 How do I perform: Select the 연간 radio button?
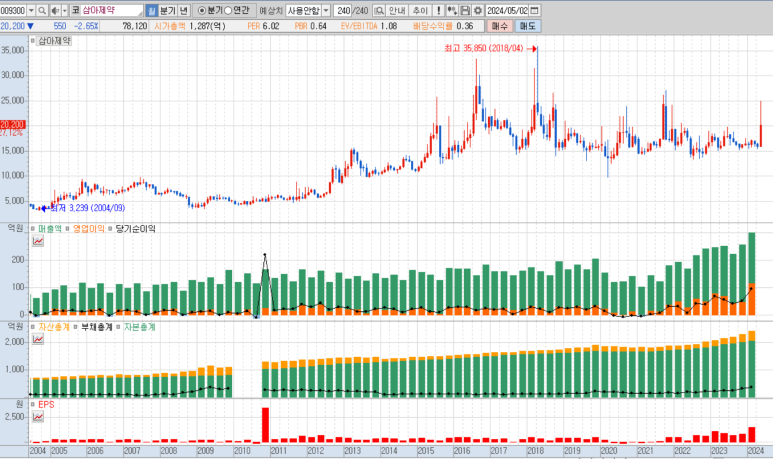pyautogui.click(x=228, y=10)
